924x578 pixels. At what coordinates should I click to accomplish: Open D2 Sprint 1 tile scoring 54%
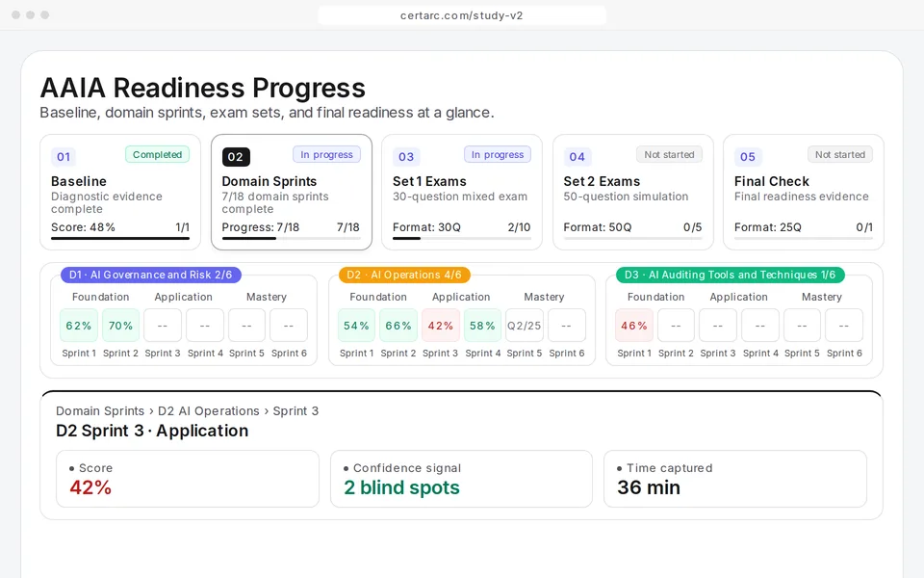click(356, 326)
